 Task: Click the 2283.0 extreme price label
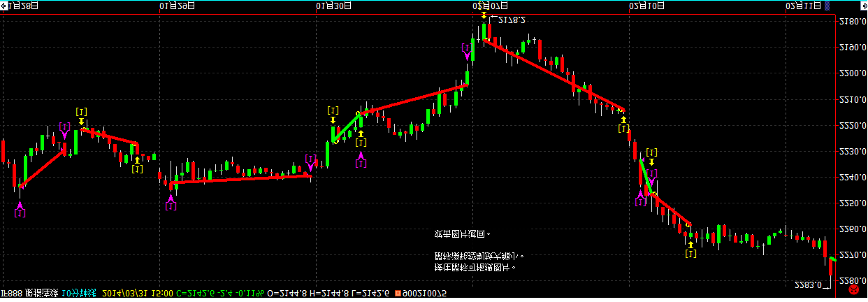(x=809, y=285)
